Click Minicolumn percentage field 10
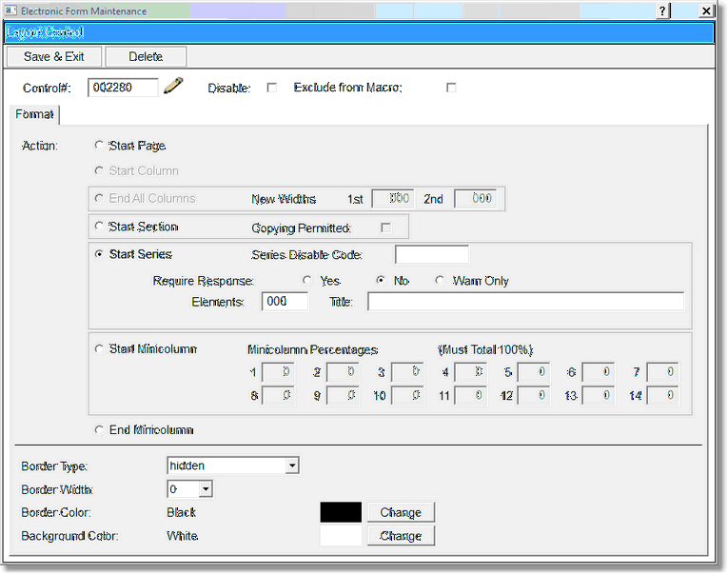 [x=407, y=396]
